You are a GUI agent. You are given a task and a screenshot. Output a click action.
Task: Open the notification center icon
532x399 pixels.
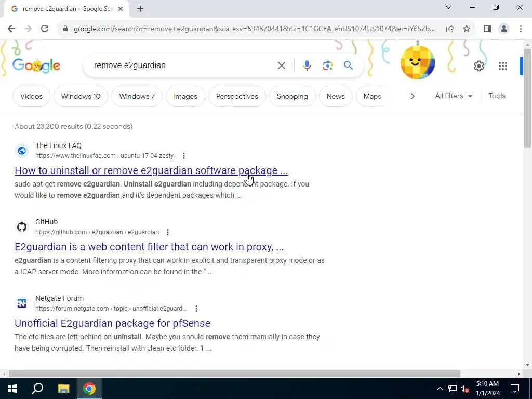[x=515, y=389]
